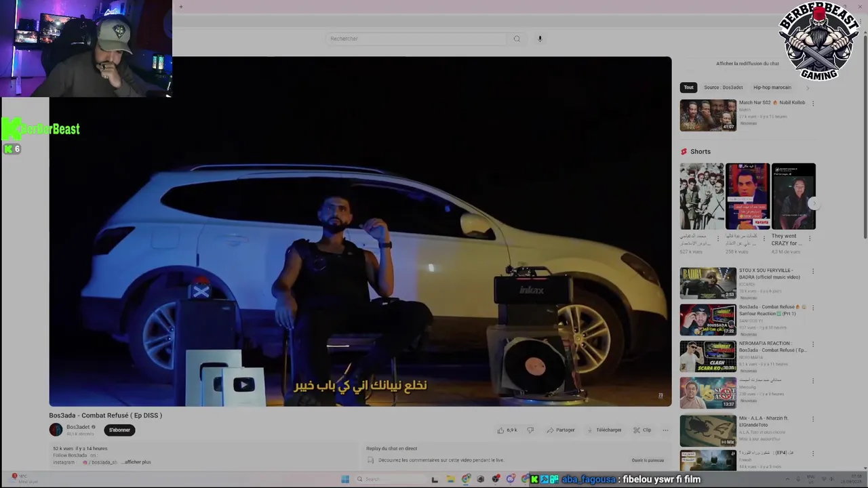The image size is (868, 488).
Task: Open options for Sanfour Reaction video
Action: [x=813, y=308]
